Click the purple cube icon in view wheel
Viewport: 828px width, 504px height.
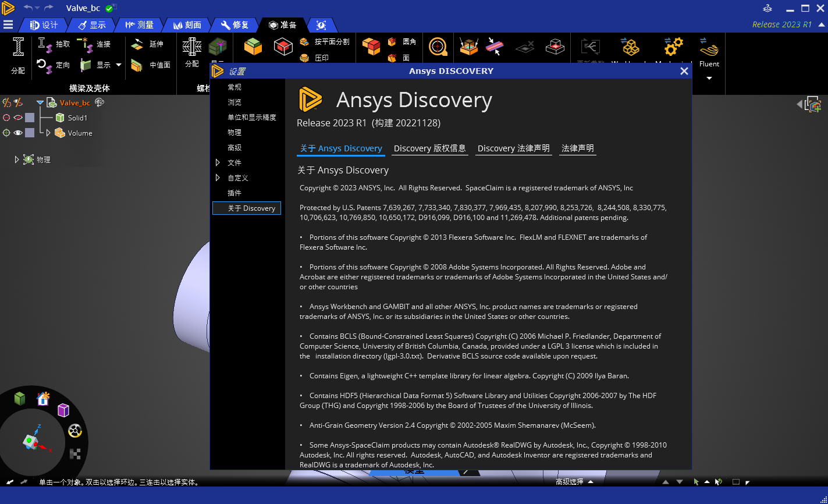(63, 410)
